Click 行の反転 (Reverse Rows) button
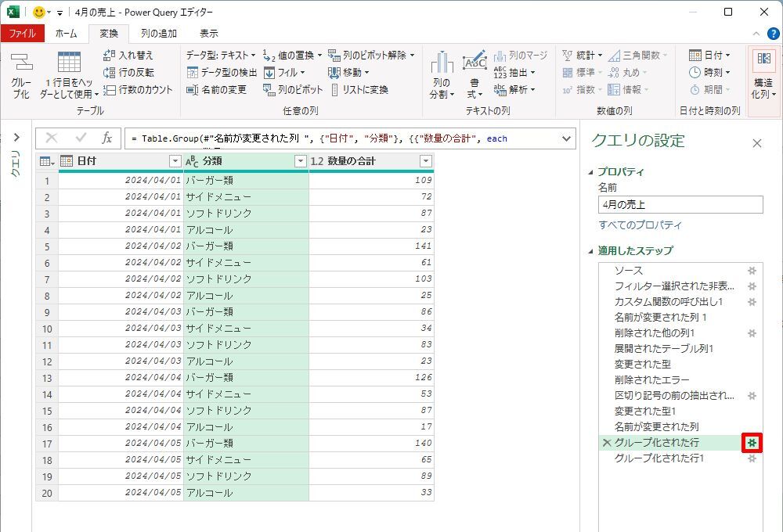Screen dimensions: 783x532 click(x=128, y=72)
